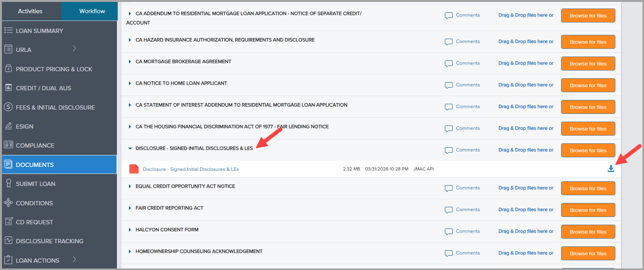Click comment icon for Halcyon Consent Form
Viewport: 644px width, 270px height.
point(448,232)
